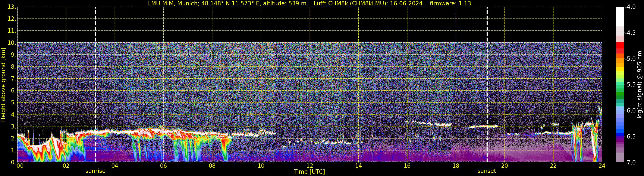Click the chart title starting 'LMU-MIM, Munich'

310,3
